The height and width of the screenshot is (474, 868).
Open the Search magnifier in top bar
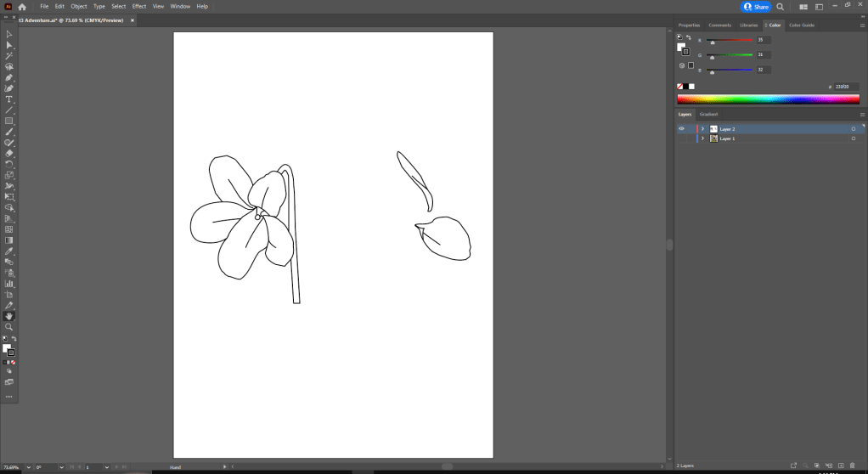click(781, 7)
